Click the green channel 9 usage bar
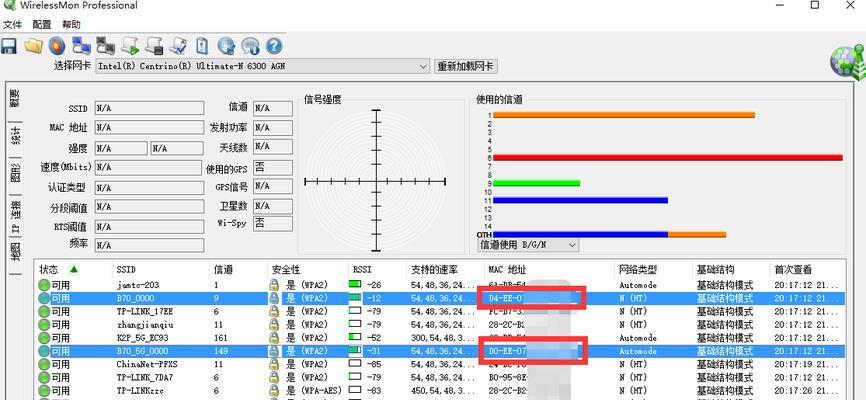Image resolution: width=866 pixels, height=400 pixels. pyautogui.click(x=536, y=183)
